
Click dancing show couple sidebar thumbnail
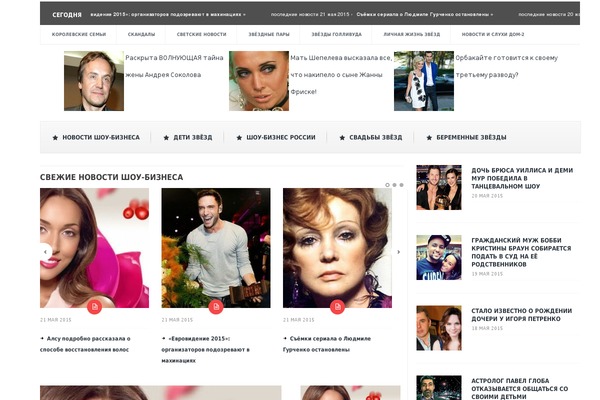pyautogui.click(x=439, y=188)
